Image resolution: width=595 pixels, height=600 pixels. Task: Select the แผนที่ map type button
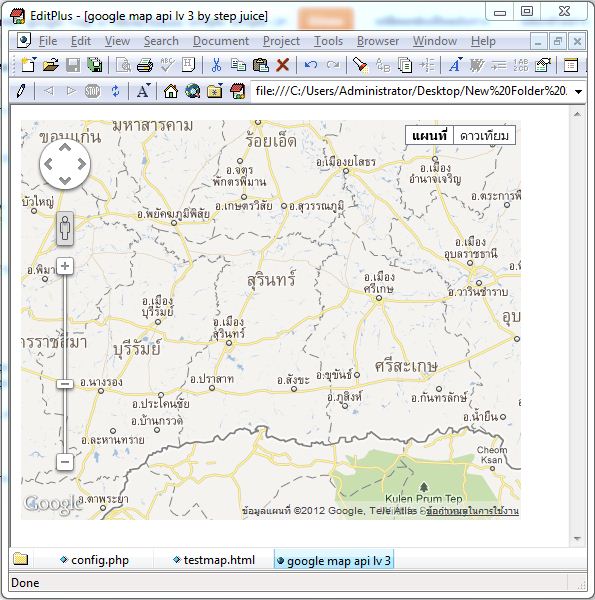coord(429,135)
